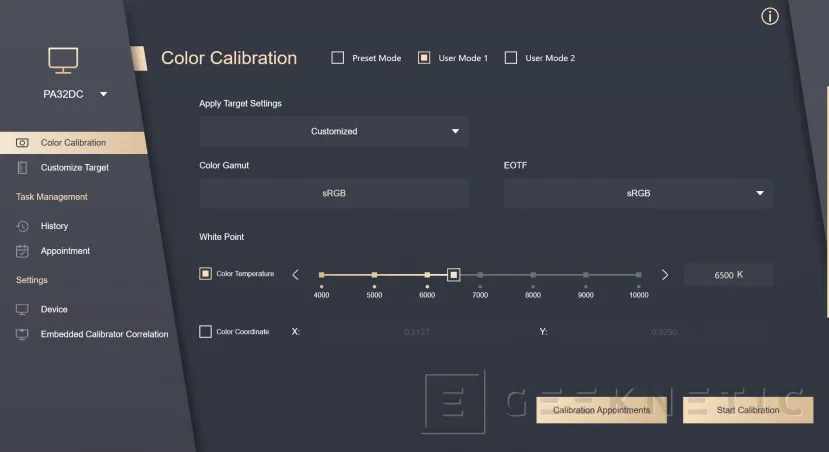Click the Color Calibration sidebar icon

tap(22, 143)
